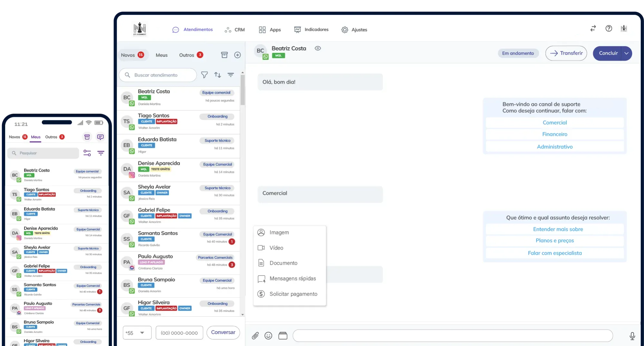Click the paperclip attachment icon

[x=255, y=336]
